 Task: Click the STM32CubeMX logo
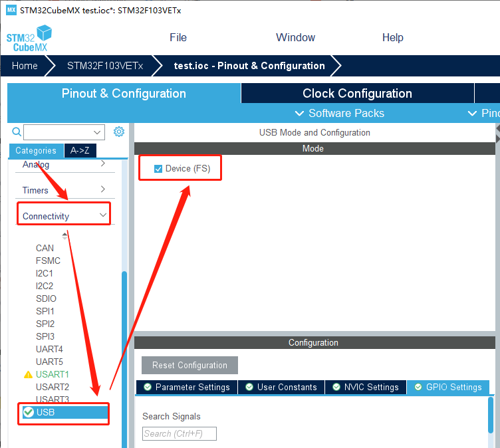tap(29, 39)
